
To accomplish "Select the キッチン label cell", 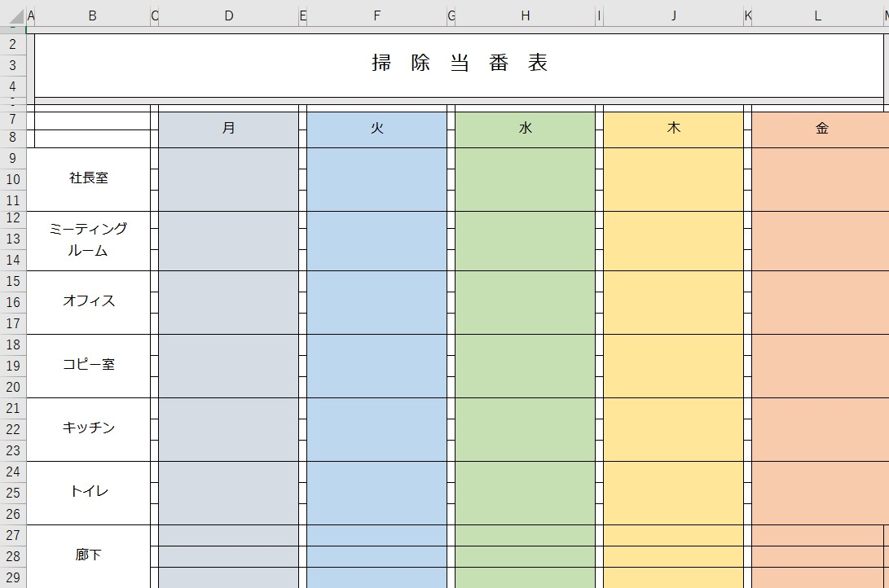I will [89, 428].
